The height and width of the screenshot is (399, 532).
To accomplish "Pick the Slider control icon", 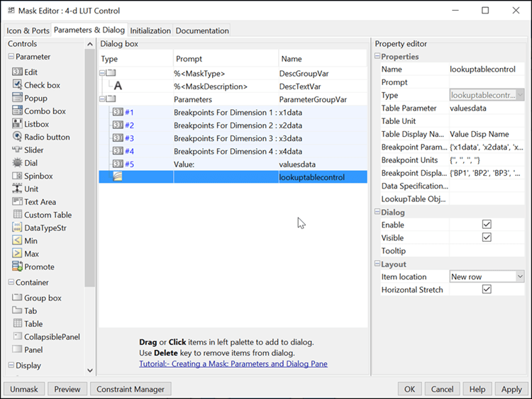I will 18,150.
